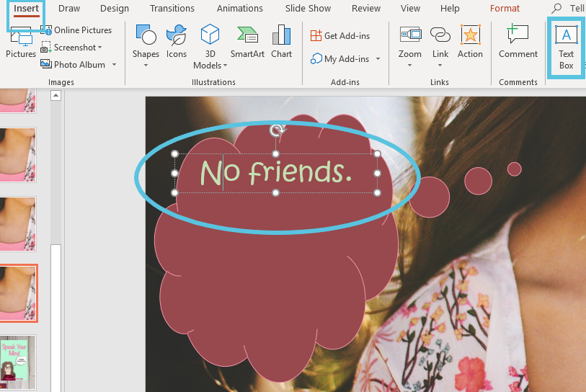Go to the Format tab
The width and height of the screenshot is (586, 392).
click(505, 9)
